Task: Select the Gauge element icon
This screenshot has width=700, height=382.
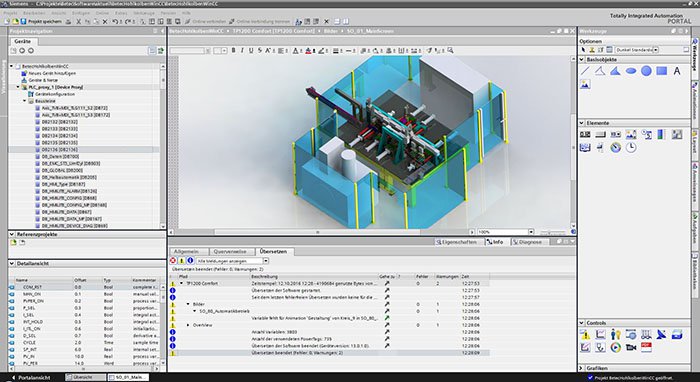Action: [616, 147]
